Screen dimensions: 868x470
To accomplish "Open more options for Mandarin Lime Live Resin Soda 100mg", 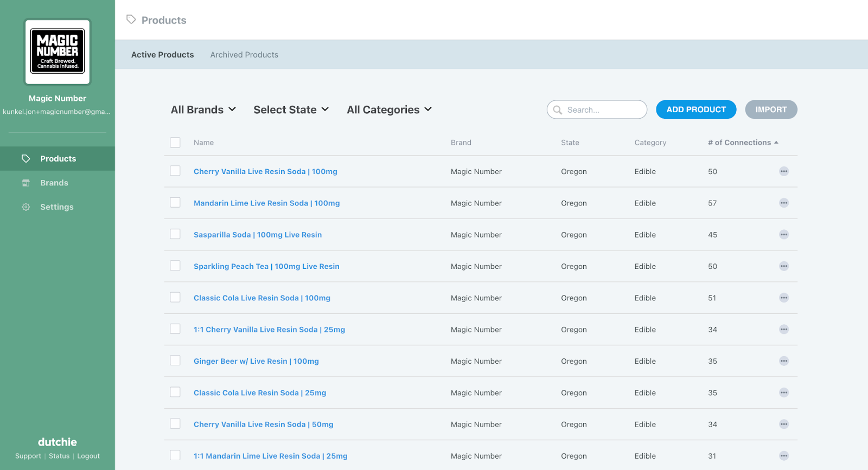I will tap(784, 203).
